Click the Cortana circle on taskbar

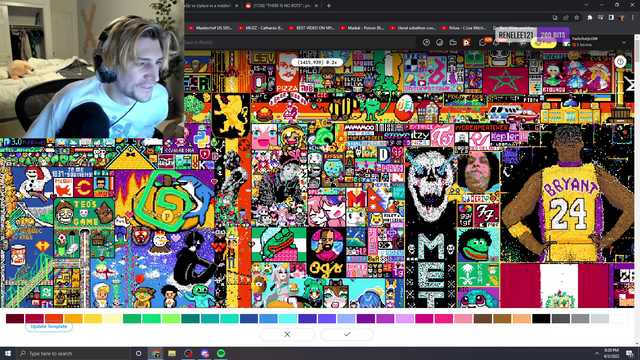138,353
